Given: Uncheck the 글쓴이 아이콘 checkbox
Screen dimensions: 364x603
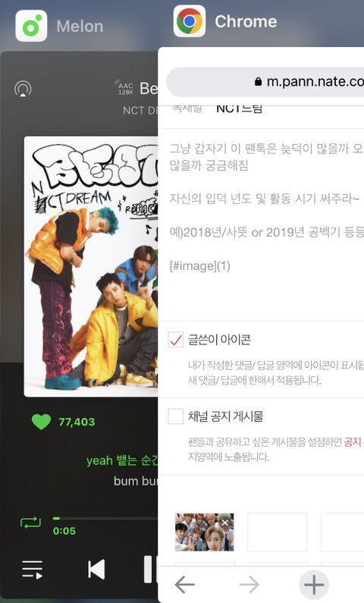Looking at the screenshot, I should (x=176, y=340).
